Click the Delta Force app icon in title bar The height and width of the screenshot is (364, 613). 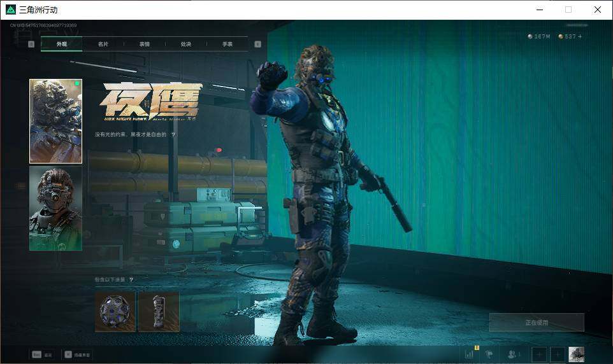pos(11,10)
